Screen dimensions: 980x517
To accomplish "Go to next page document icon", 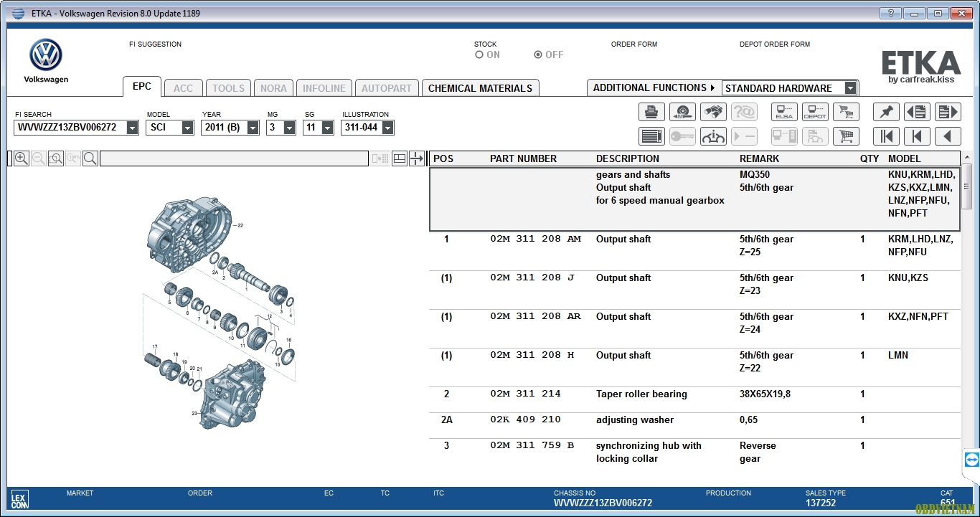I will (948, 112).
